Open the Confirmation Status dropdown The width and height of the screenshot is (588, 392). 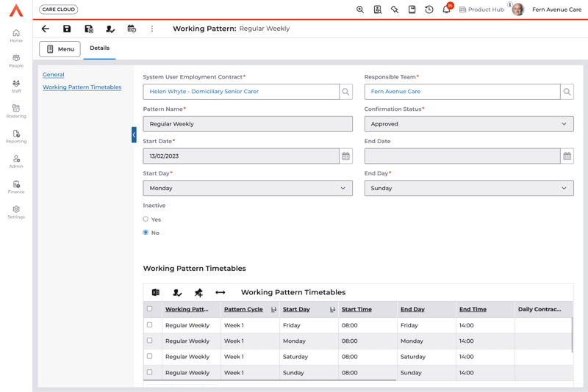pos(468,124)
